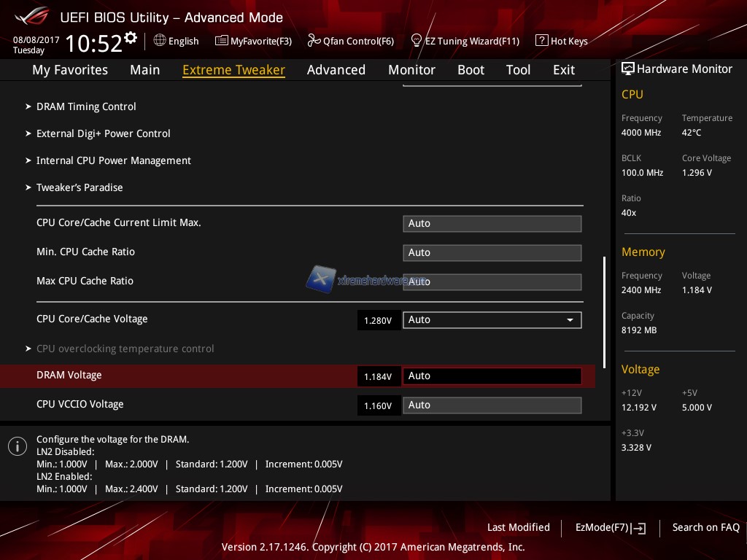Select the DRAM Voltage input field
The image size is (747, 560).
[492, 376]
